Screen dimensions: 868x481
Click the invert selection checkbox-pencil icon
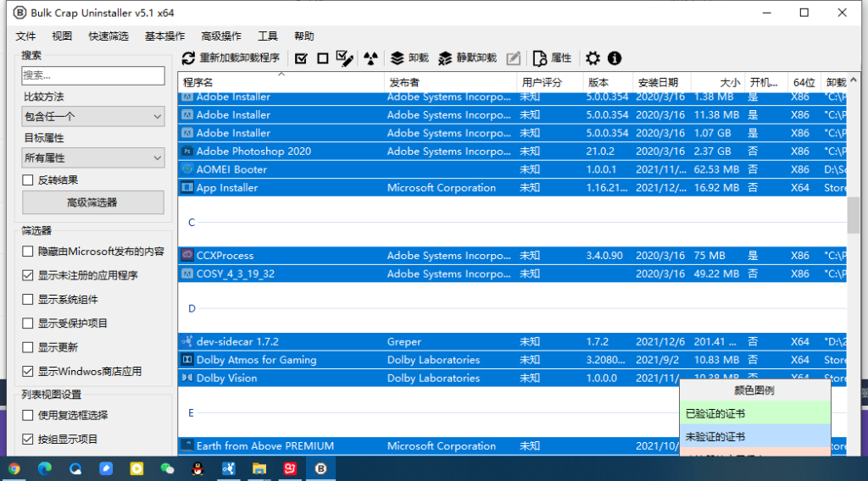[x=344, y=58]
